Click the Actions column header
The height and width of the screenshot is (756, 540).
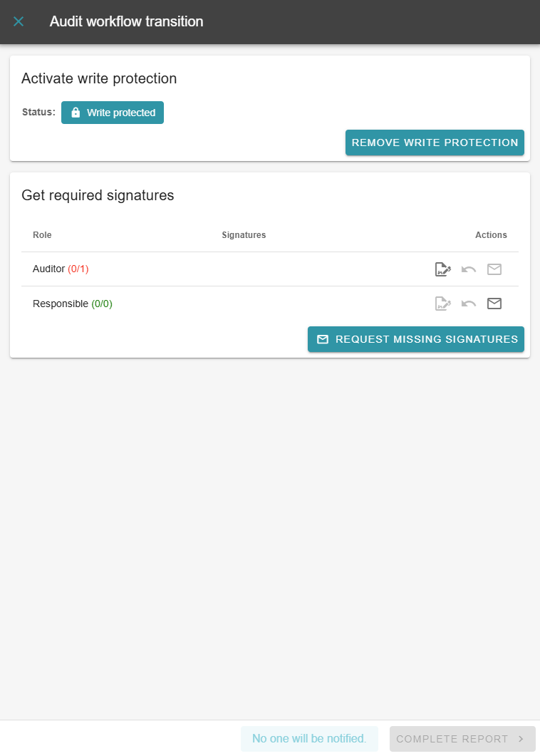click(491, 235)
